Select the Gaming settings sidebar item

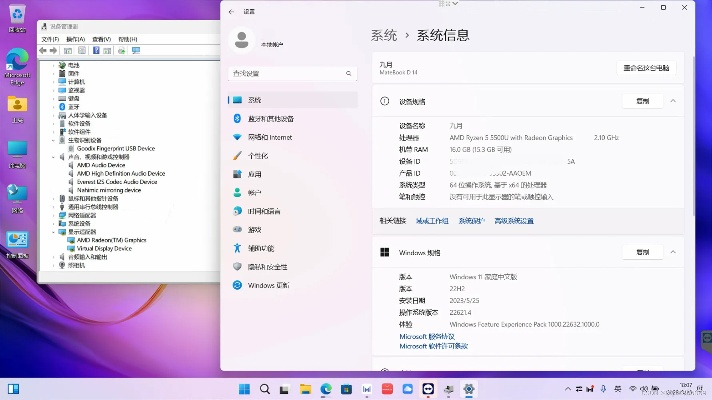254,229
